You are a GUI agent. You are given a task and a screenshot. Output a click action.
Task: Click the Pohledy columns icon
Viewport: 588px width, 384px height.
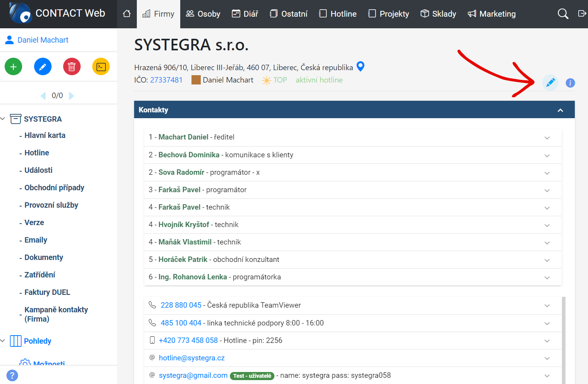(x=16, y=341)
